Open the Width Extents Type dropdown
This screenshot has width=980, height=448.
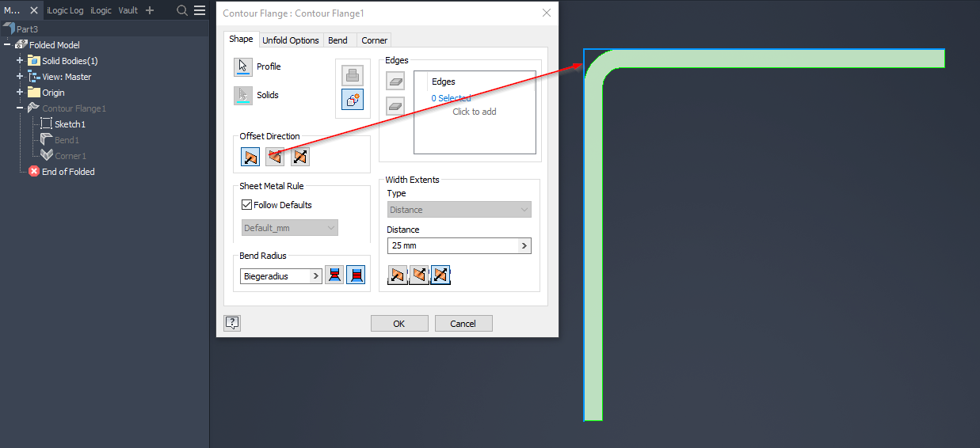459,210
